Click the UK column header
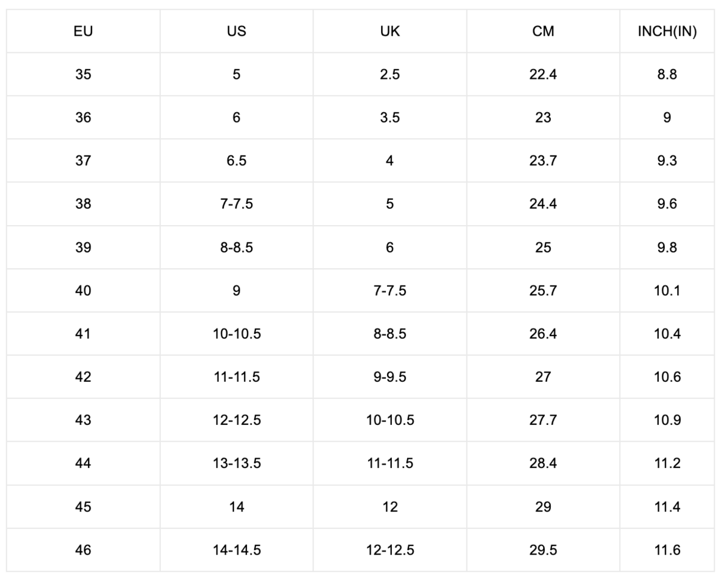728x585 pixels. pyautogui.click(x=390, y=32)
